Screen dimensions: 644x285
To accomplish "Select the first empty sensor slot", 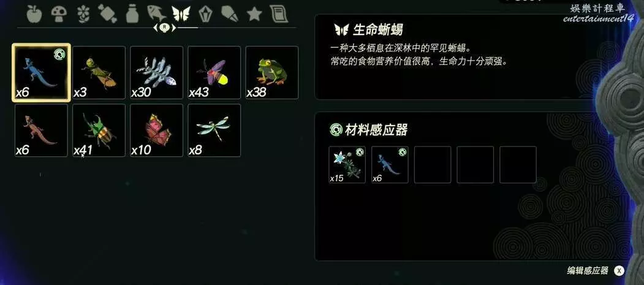I will (x=433, y=165).
